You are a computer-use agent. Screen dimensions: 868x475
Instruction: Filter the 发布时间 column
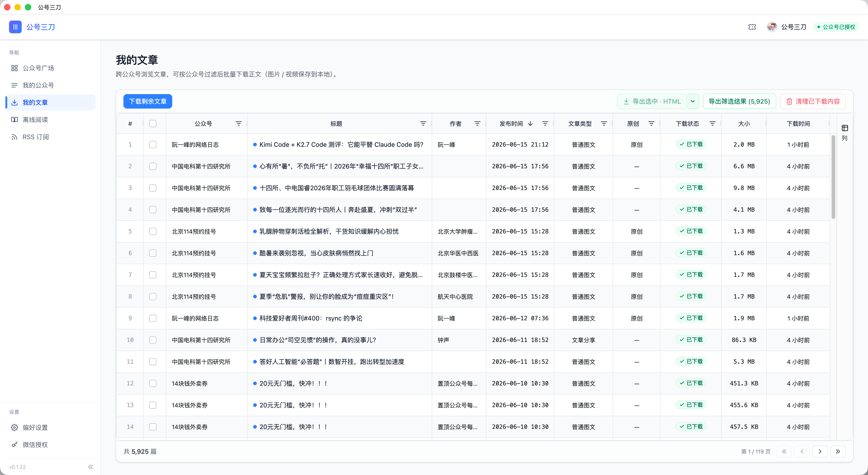pyautogui.click(x=545, y=124)
